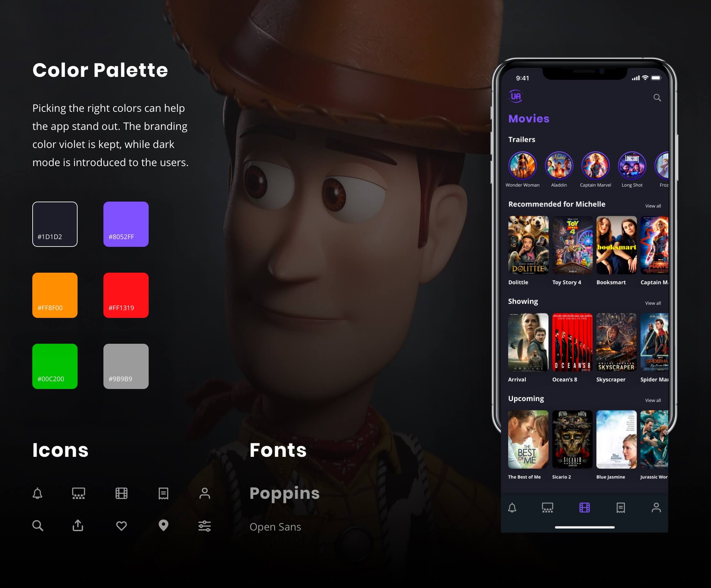This screenshot has height=588, width=711.
Task: Select the film strip movies tab in phone bar
Action: [x=584, y=508]
